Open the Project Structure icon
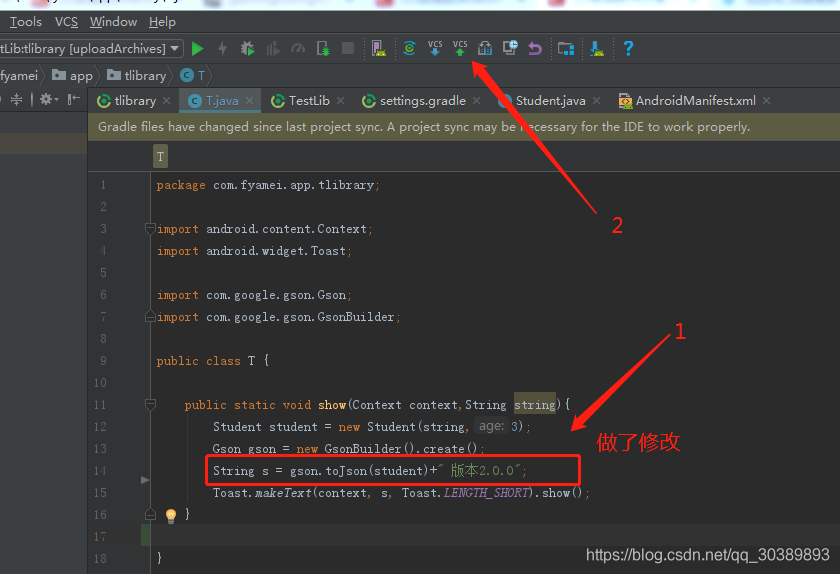The image size is (840, 574). 566,49
